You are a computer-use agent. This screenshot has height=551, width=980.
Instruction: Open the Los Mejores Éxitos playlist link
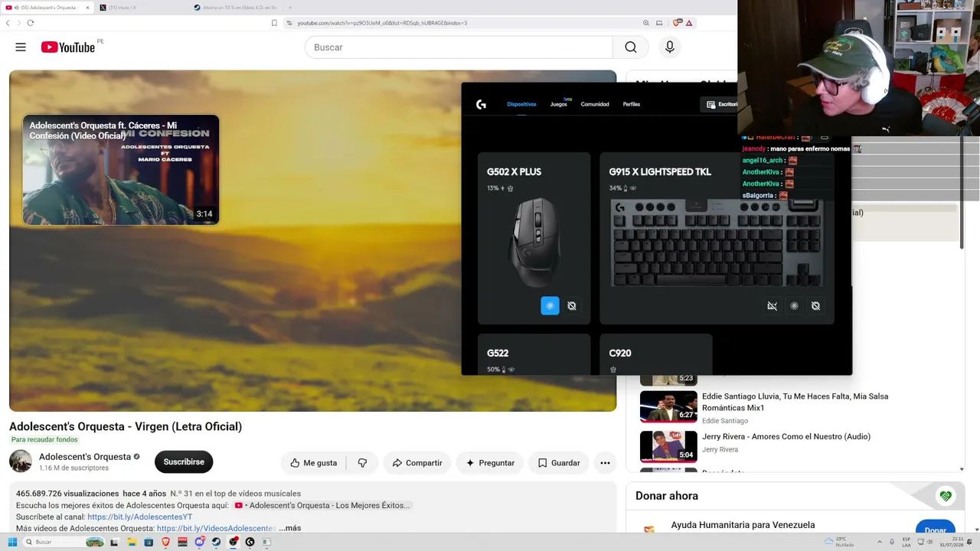click(x=324, y=505)
